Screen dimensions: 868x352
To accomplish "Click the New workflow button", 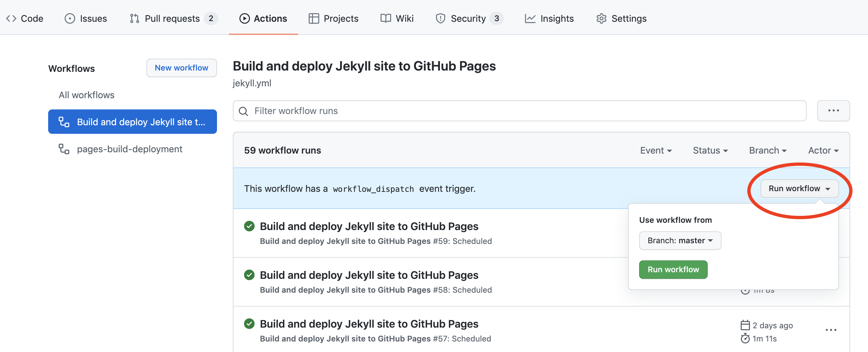I will (x=181, y=68).
